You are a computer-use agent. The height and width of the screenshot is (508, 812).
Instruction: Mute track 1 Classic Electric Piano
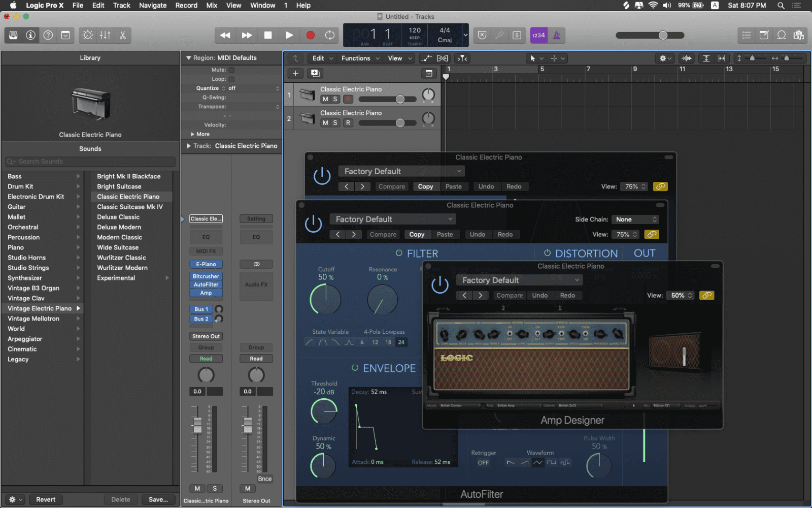click(x=325, y=99)
